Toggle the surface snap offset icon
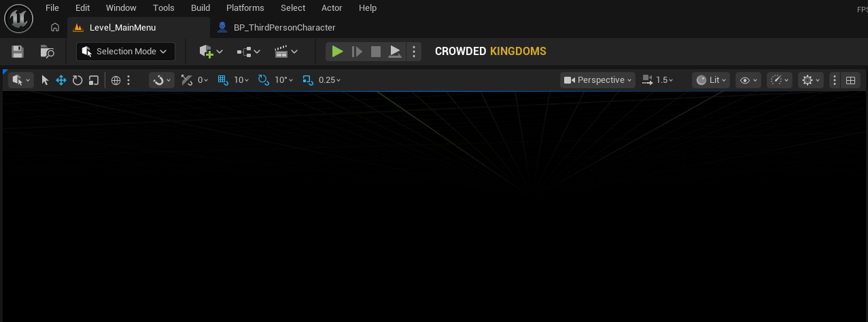This screenshot has width=868, height=322. tap(187, 80)
